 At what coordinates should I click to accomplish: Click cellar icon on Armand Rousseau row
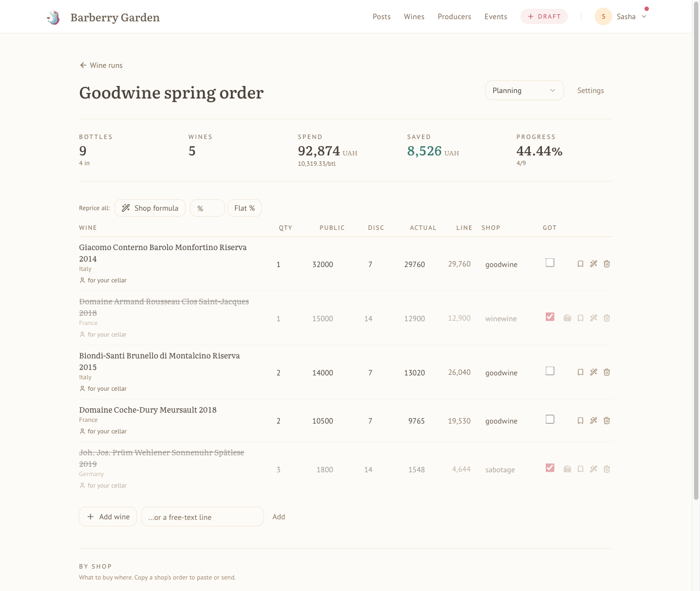click(568, 318)
